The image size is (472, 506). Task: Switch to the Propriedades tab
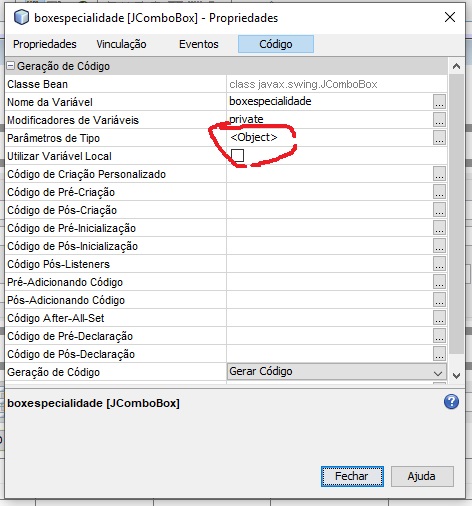45,44
